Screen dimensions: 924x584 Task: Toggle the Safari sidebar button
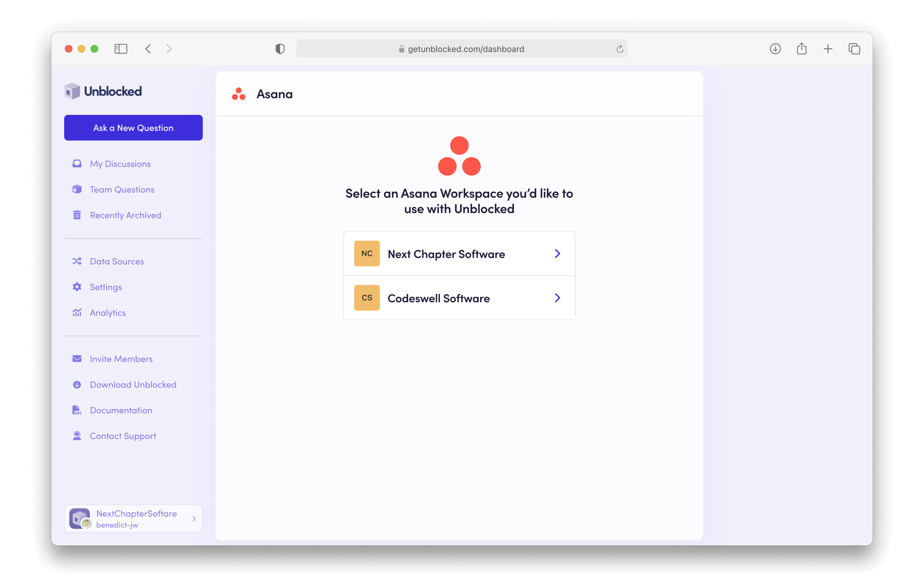(121, 49)
